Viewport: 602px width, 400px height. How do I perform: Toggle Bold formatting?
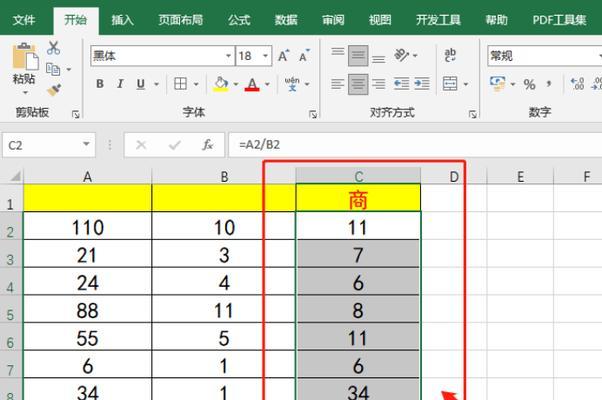coord(100,84)
